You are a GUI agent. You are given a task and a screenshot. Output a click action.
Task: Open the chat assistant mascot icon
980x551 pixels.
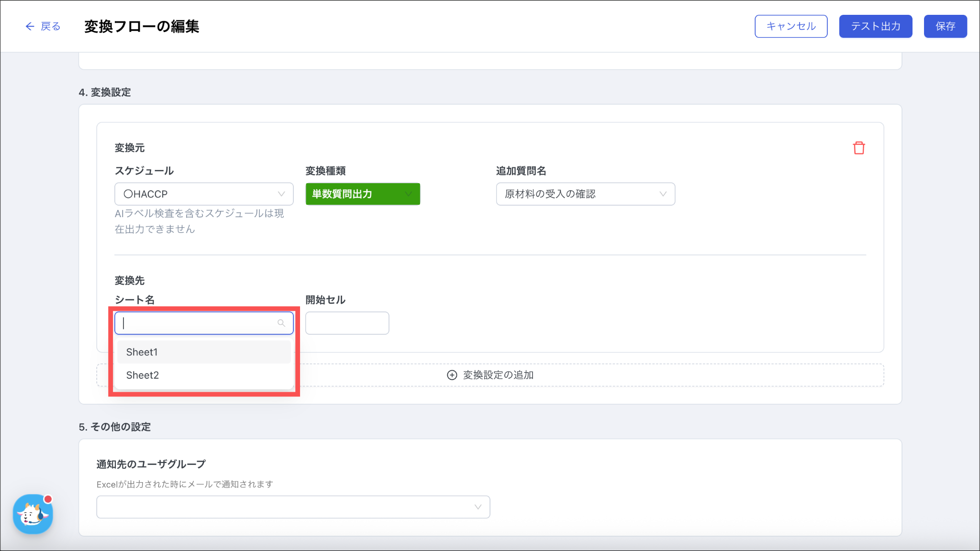(x=33, y=515)
